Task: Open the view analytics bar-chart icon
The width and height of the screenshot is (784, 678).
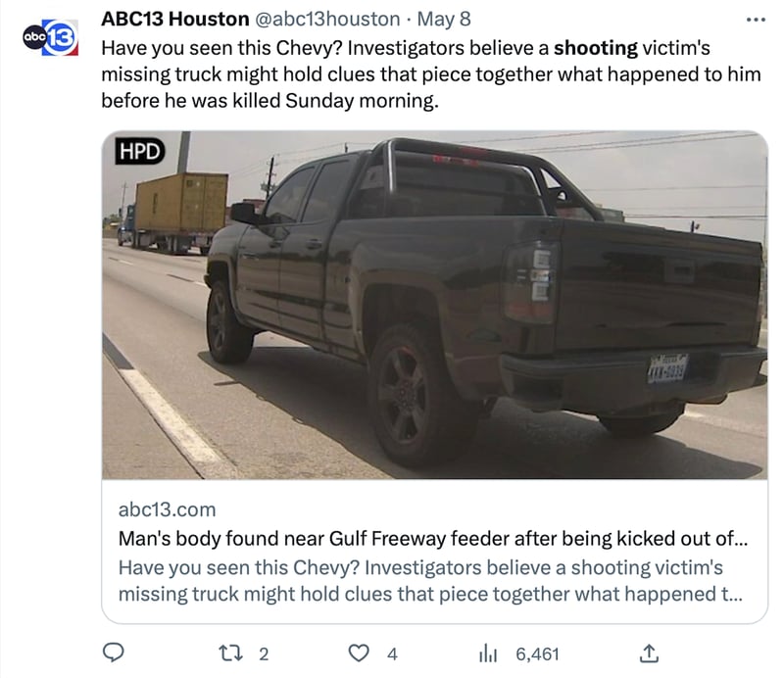Action: 490,654
